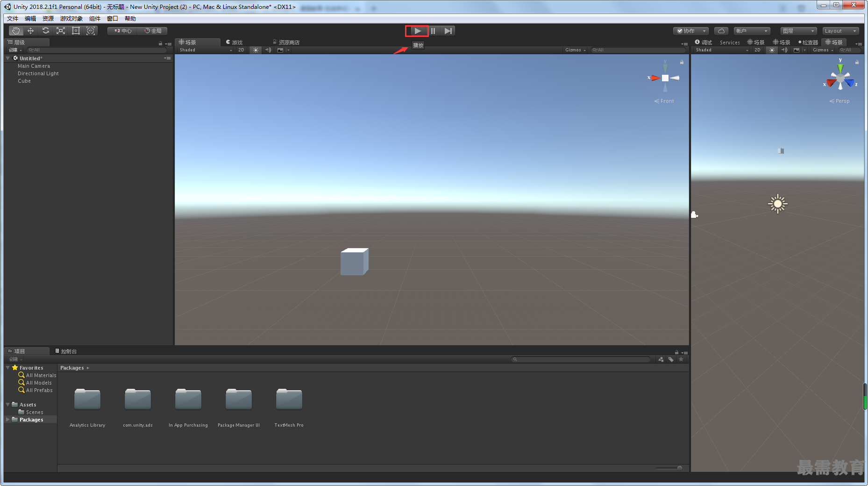The width and height of the screenshot is (868, 486).
Task: Switch to the 调试 Debug tab
Action: click(x=704, y=43)
